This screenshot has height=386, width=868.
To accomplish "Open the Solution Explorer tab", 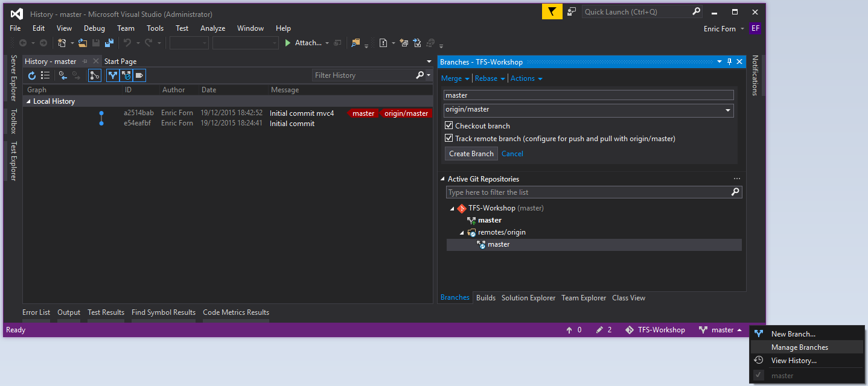I will coord(528,298).
